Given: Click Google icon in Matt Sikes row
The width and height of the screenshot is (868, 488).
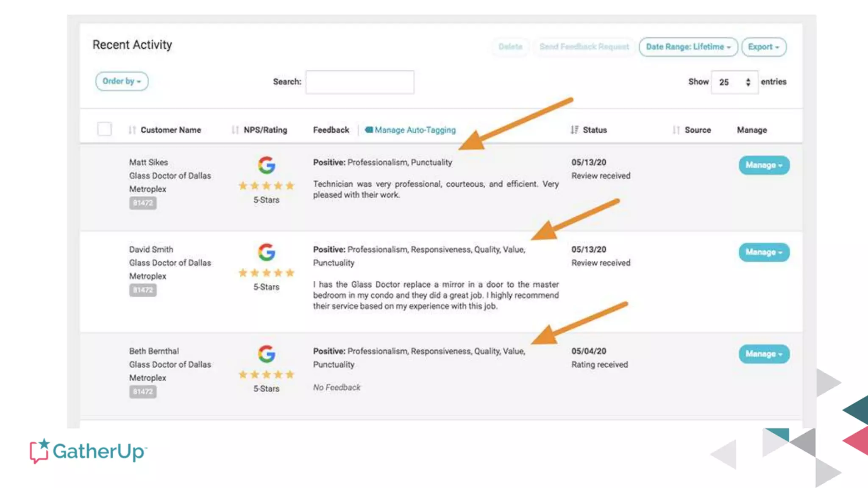Looking at the screenshot, I should pos(267,165).
